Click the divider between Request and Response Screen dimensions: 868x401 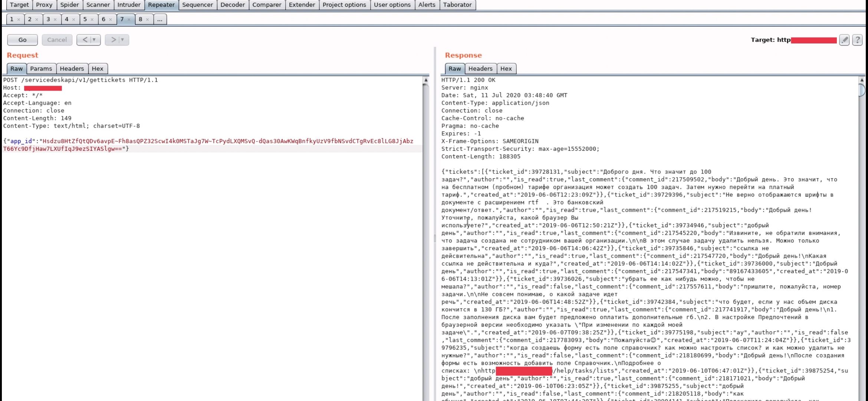tap(435, 238)
